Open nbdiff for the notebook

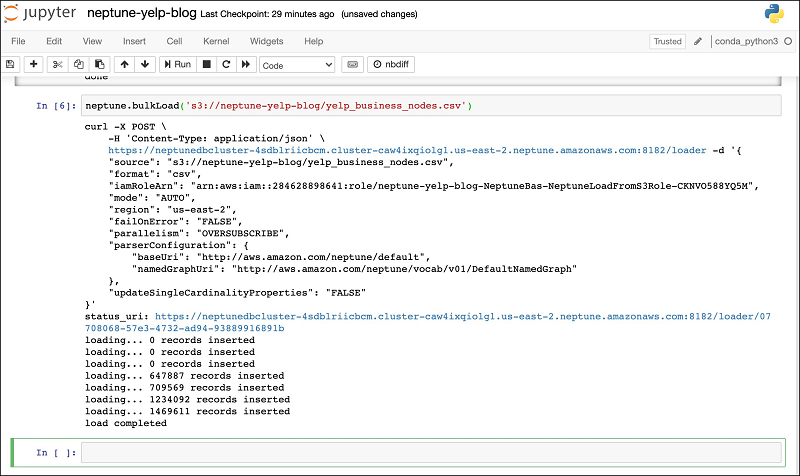[x=391, y=64]
